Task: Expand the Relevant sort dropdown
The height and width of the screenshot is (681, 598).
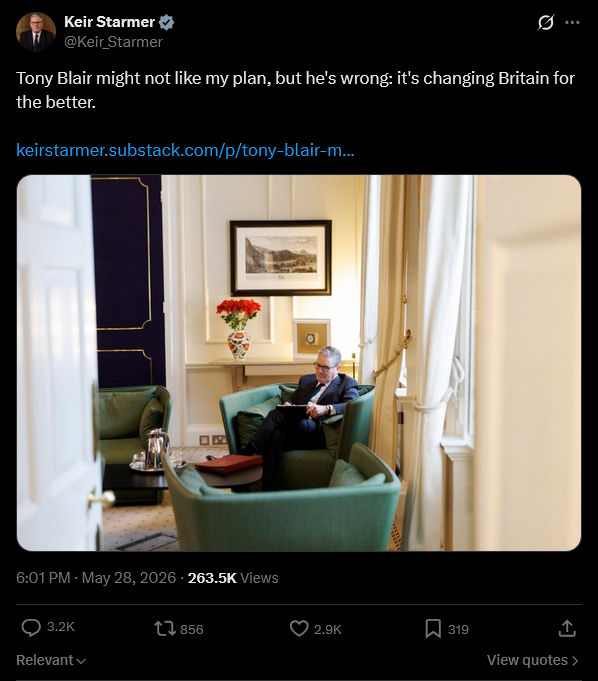Action: click(51, 660)
